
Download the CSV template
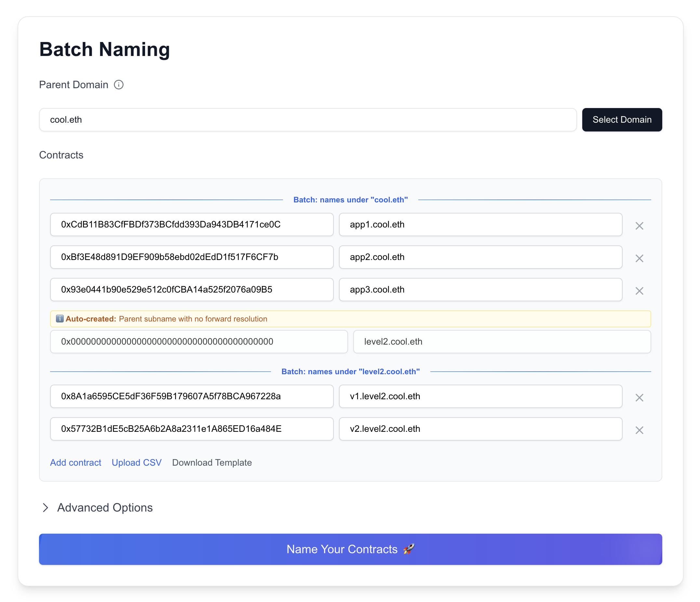tap(212, 462)
